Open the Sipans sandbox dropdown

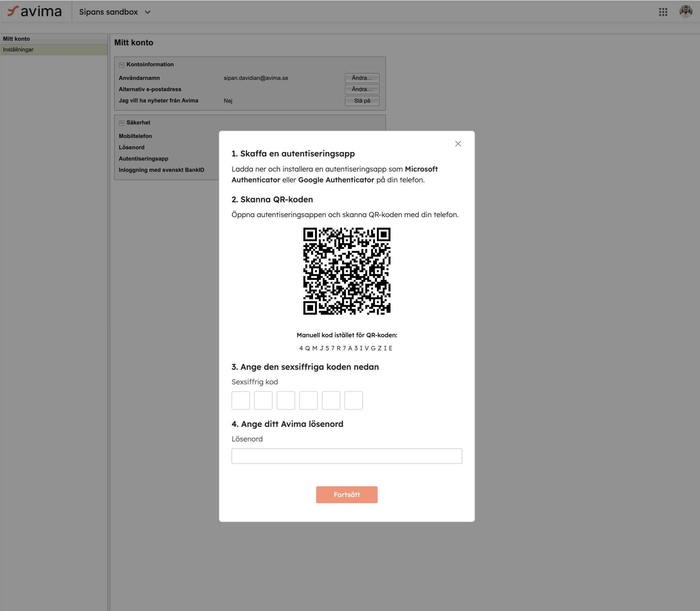tap(115, 12)
